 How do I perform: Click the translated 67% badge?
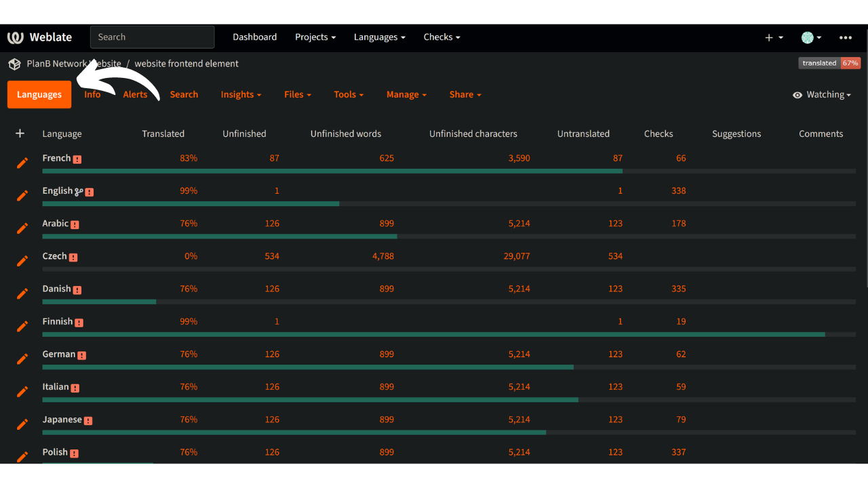(829, 63)
